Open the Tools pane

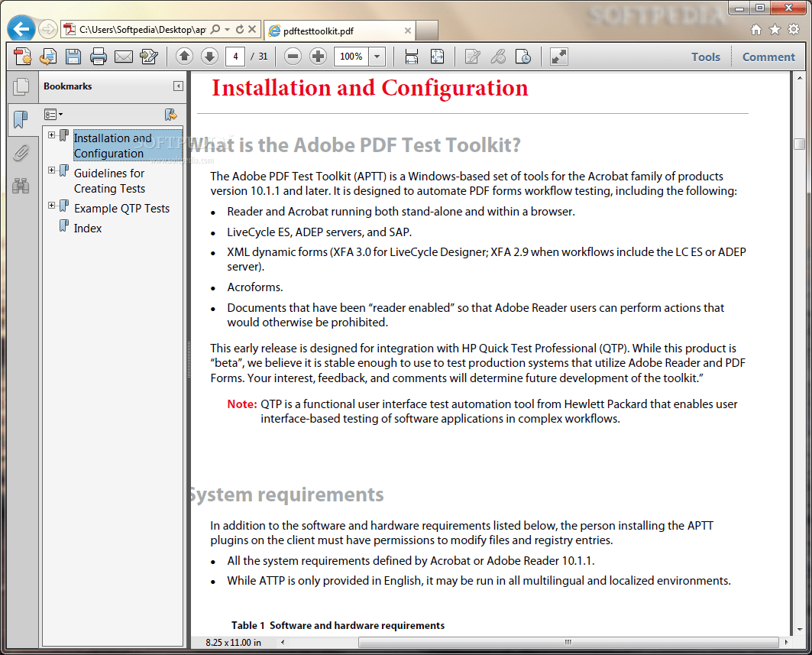pos(705,56)
